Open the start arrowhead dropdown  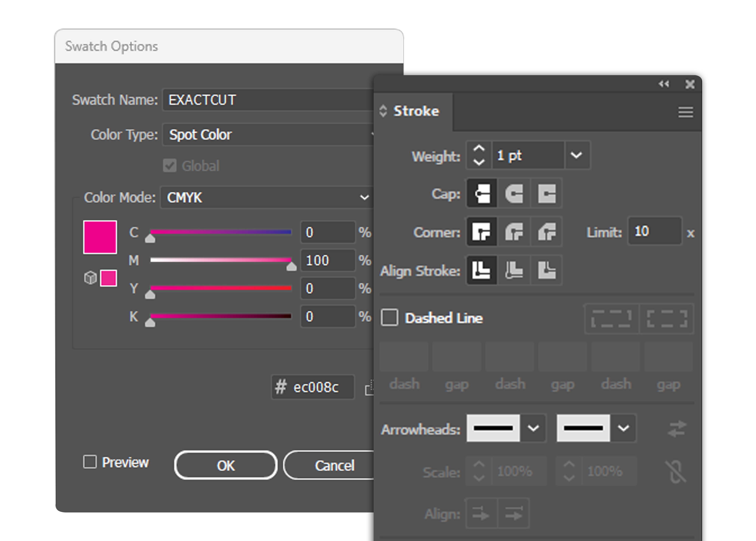tap(533, 428)
